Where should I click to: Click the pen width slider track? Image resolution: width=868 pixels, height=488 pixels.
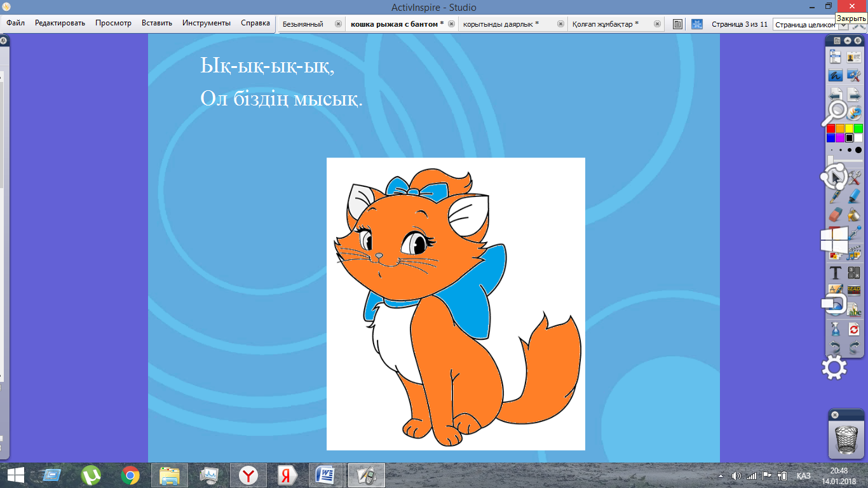845,160
